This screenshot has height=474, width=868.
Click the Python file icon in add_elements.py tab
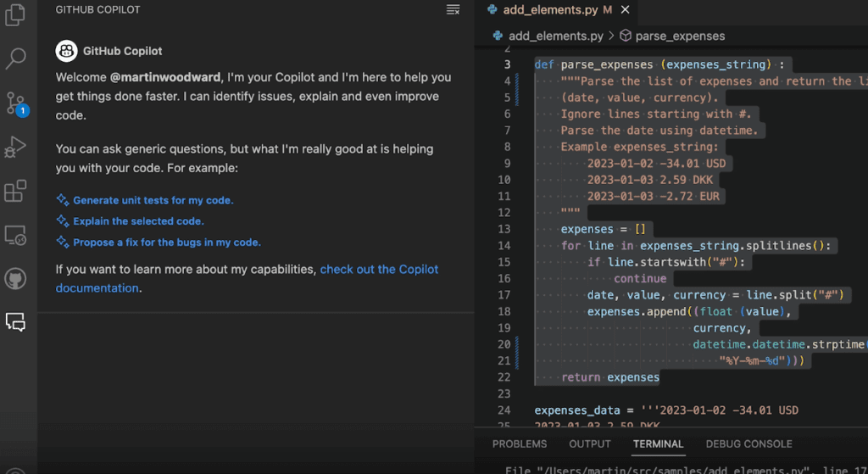tap(492, 9)
